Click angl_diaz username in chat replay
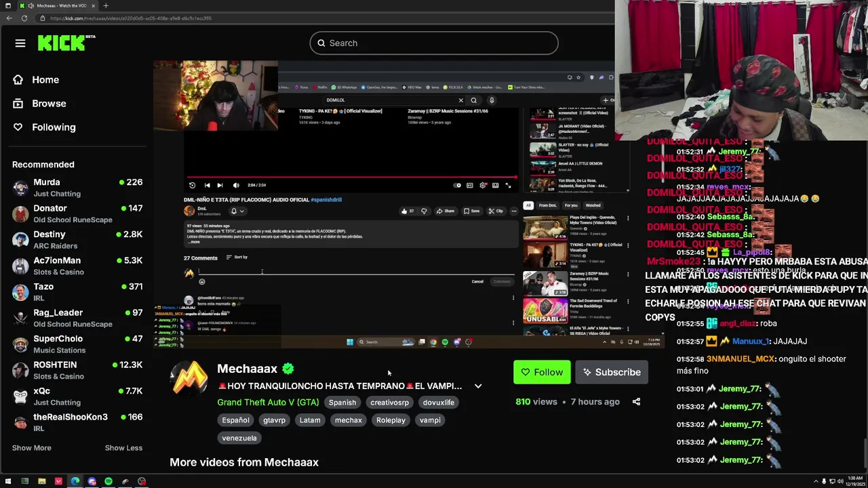The image size is (868, 488). [738, 324]
